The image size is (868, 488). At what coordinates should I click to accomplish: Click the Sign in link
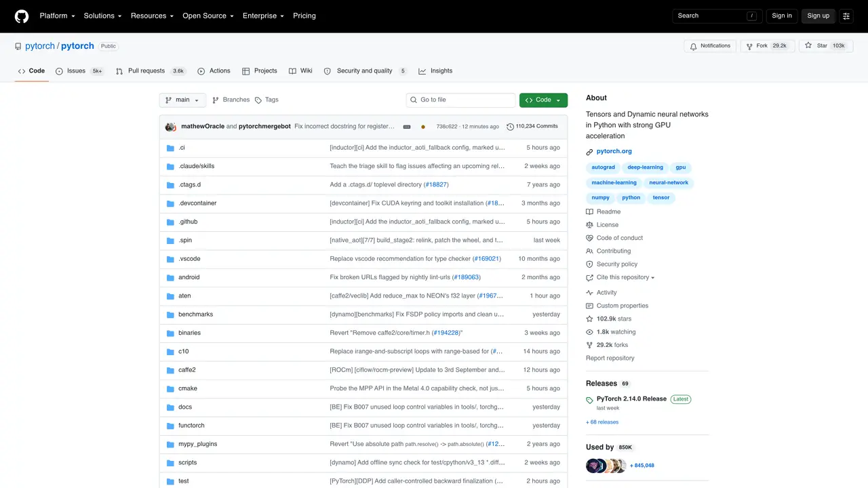pyautogui.click(x=782, y=16)
